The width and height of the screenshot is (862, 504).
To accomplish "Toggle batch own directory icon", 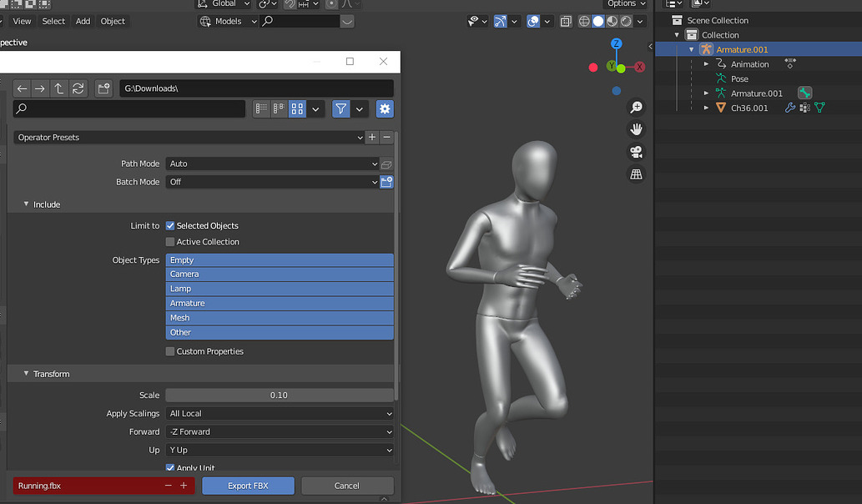I will (x=386, y=182).
